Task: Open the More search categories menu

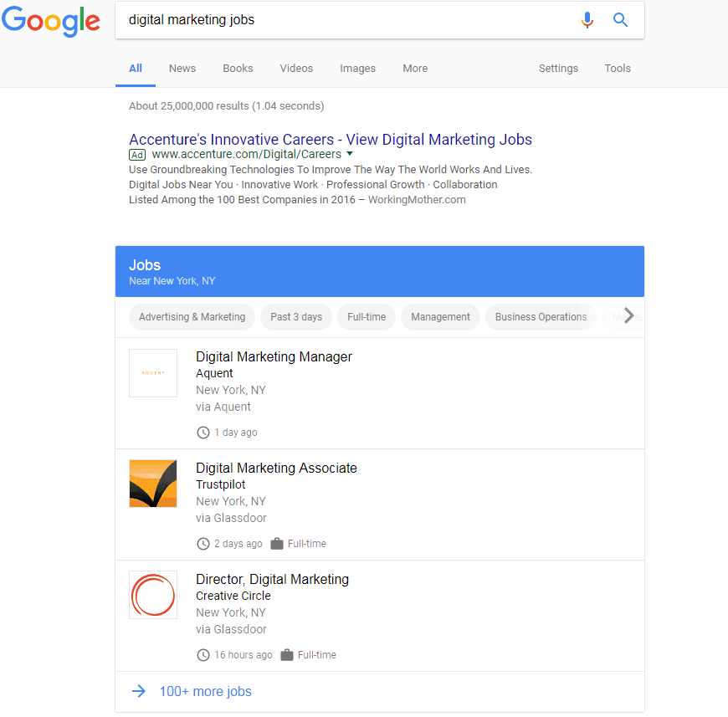Action: [x=415, y=69]
